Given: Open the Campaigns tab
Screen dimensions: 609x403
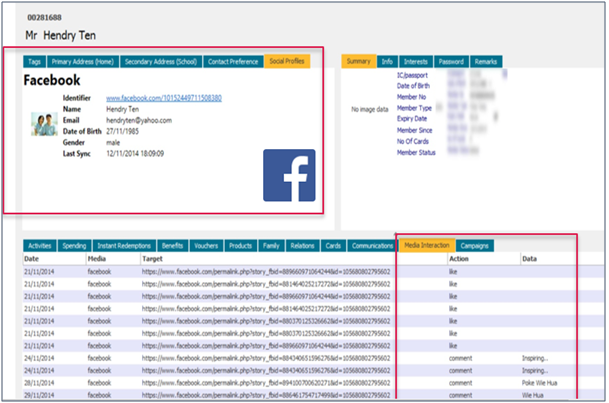Looking at the screenshot, I should click(475, 245).
